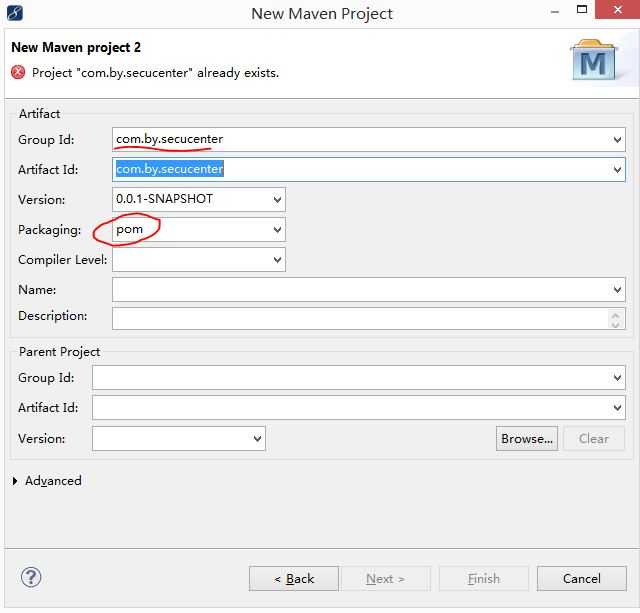Click the disabled Clear button
Viewport: 640px width, 613px height.
coord(594,439)
